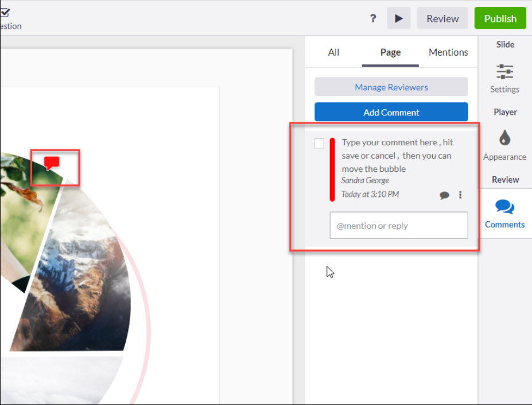
Task: Click the Manage Reviewers button
Action: (391, 87)
